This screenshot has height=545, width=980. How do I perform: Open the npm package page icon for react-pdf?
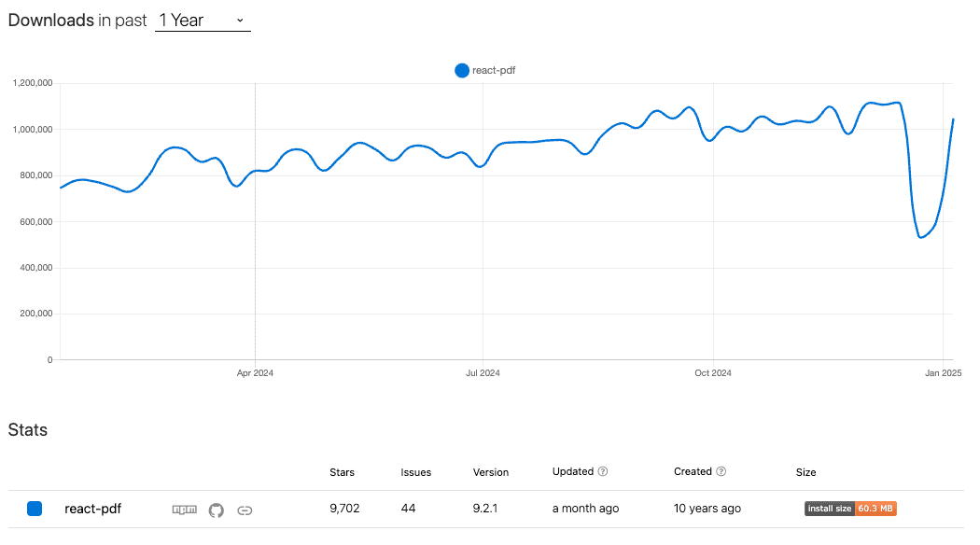[x=184, y=510]
